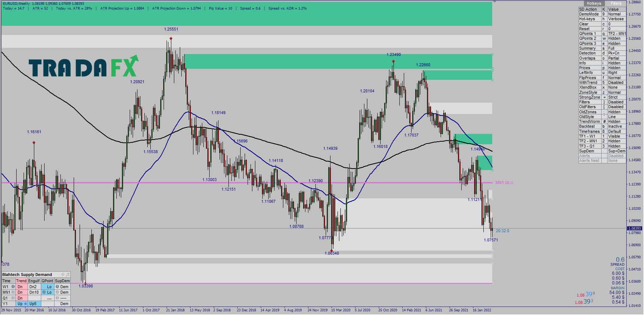Click the Clear action row label
This screenshot has height=315, width=644.
pos(590,24)
